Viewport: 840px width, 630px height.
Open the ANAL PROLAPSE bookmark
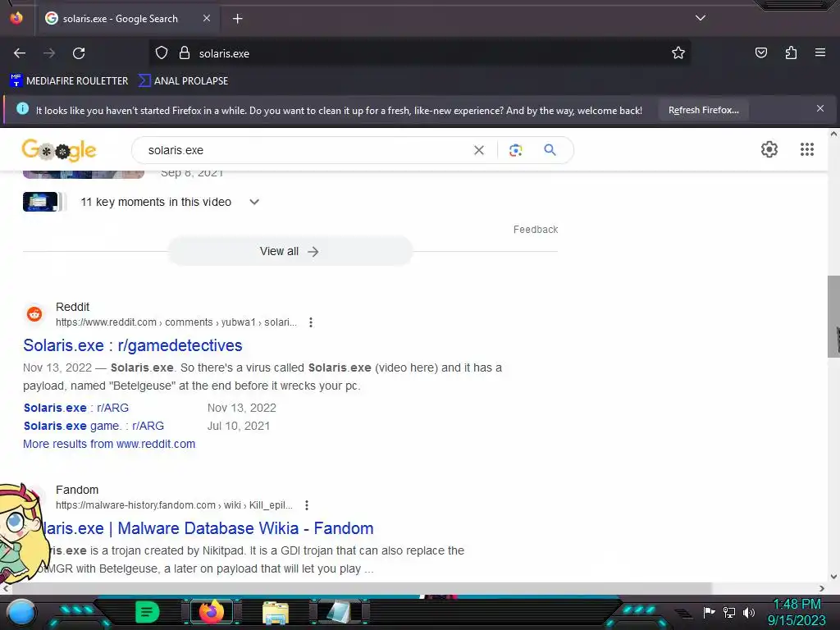pos(183,81)
